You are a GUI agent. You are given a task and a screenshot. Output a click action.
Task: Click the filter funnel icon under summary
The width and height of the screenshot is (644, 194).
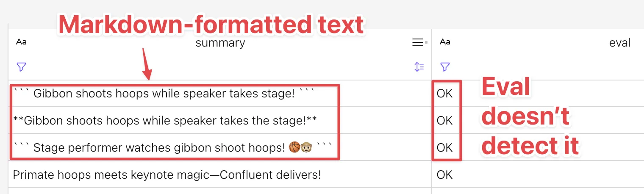[21, 67]
